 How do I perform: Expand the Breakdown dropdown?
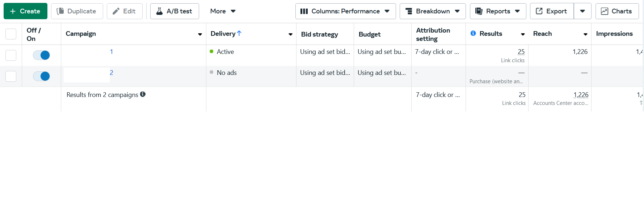pos(433,11)
